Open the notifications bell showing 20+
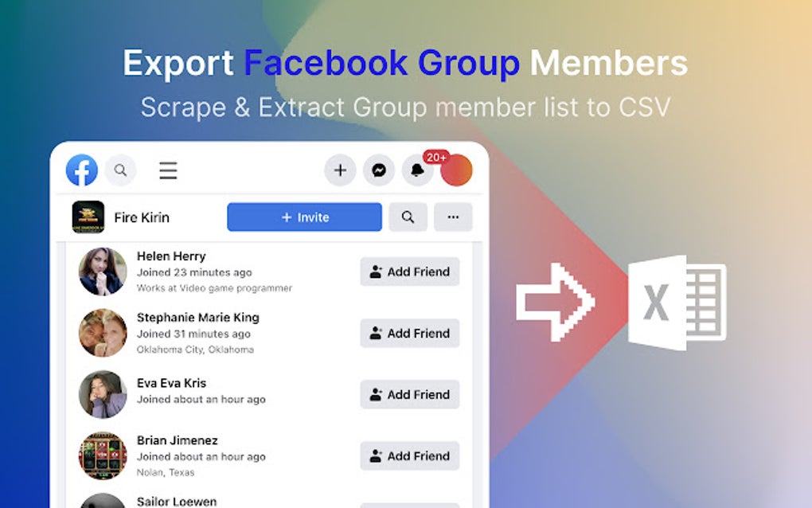Screen dimensions: 812x508 tap(417, 170)
